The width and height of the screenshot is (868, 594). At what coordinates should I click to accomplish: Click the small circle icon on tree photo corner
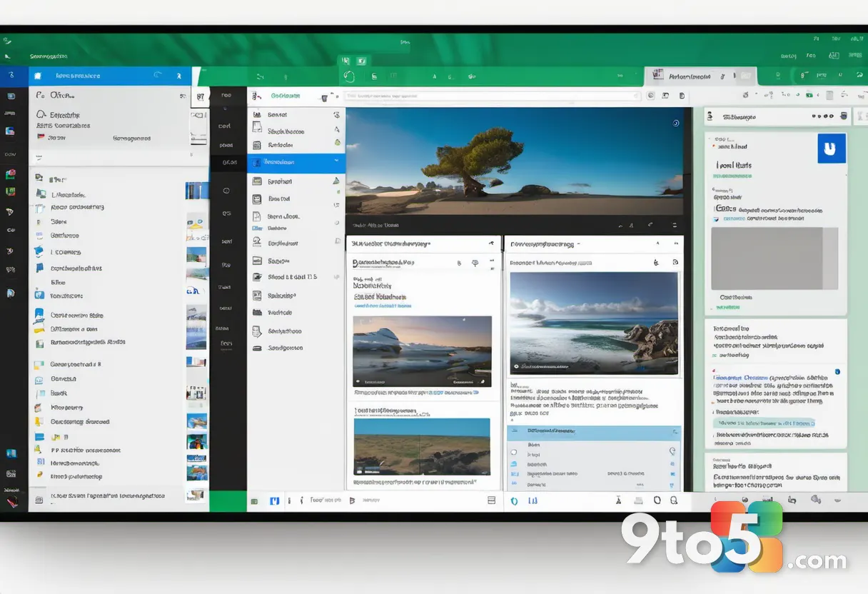click(x=676, y=123)
